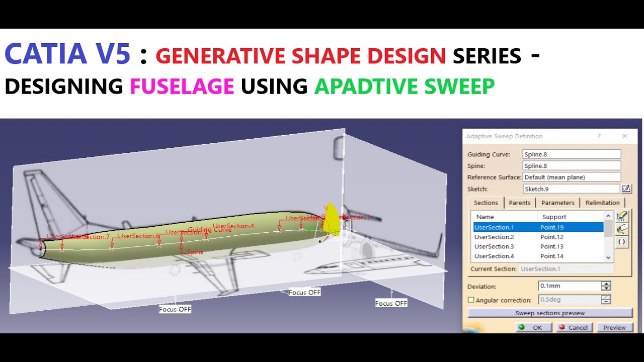Click the Guiding Curve field showing Spline.8
The width and height of the screenshot is (644, 362).
572,154
